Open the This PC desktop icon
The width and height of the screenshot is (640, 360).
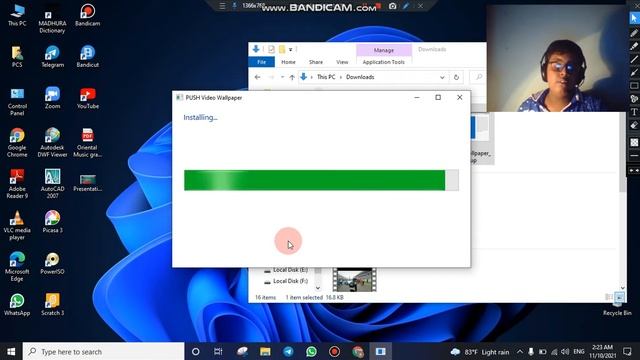(17, 15)
